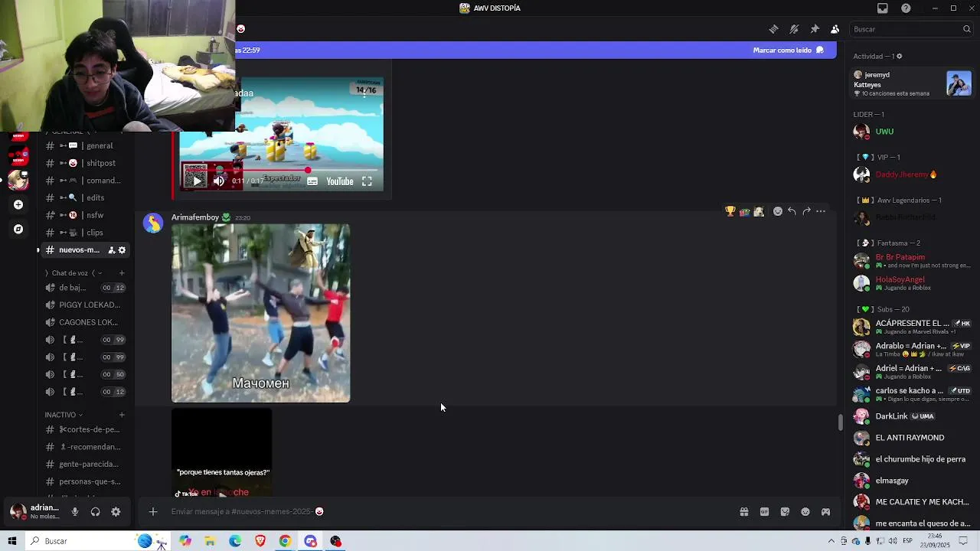Create channel in INACTIVO category
This screenshot has height=551, width=980.
(122, 415)
